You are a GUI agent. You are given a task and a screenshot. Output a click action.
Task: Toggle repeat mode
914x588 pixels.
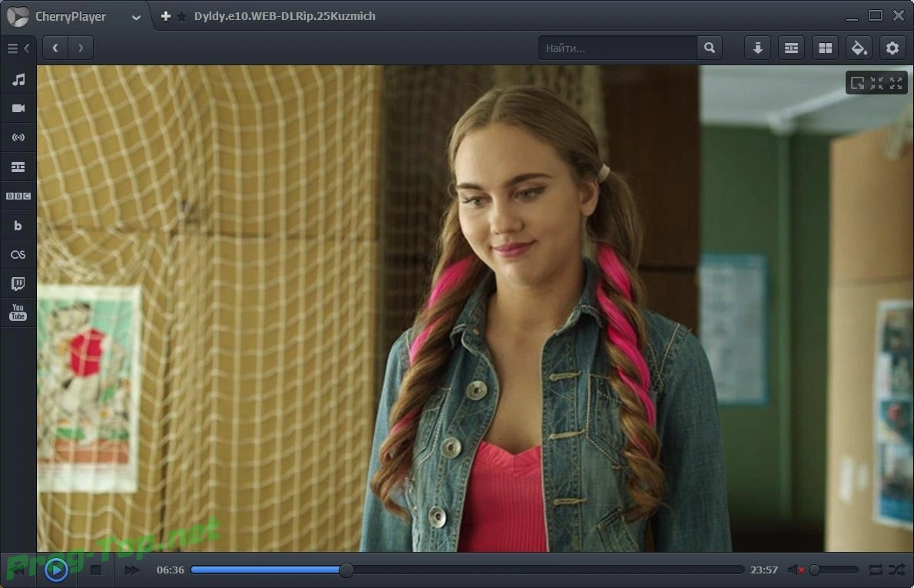(x=876, y=570)
